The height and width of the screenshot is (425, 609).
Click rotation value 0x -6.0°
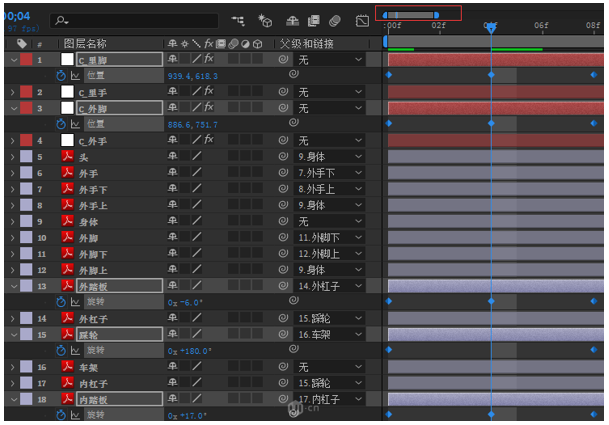click(185, 303)
